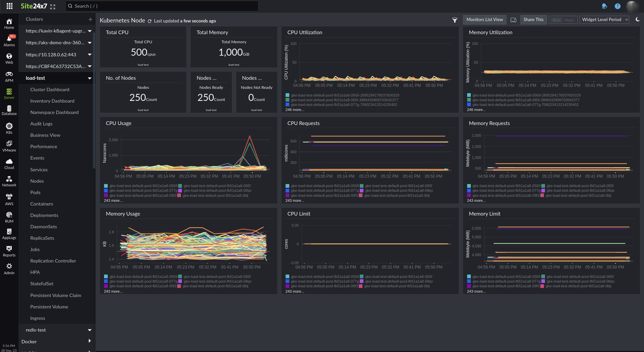
Task: Toggle dark mode with the moon icon
Action: coord(638,19)
